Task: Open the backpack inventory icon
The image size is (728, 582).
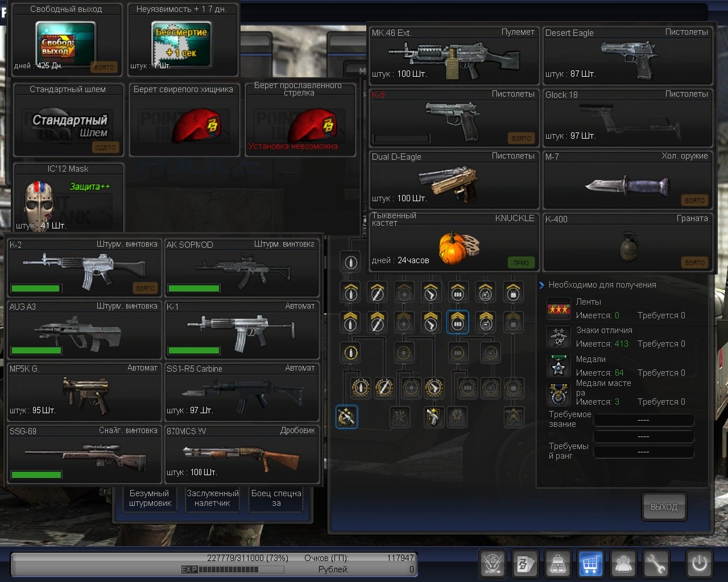Action: (x=558, y=564)
